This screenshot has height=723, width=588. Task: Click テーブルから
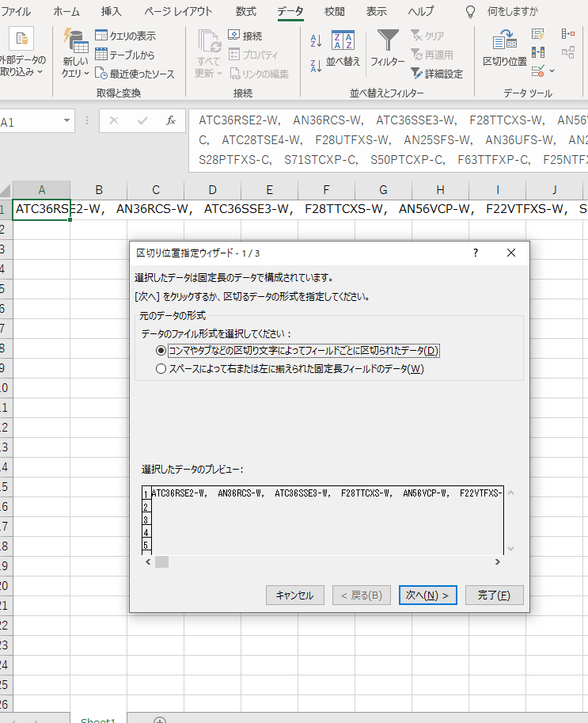click(125, 55)
